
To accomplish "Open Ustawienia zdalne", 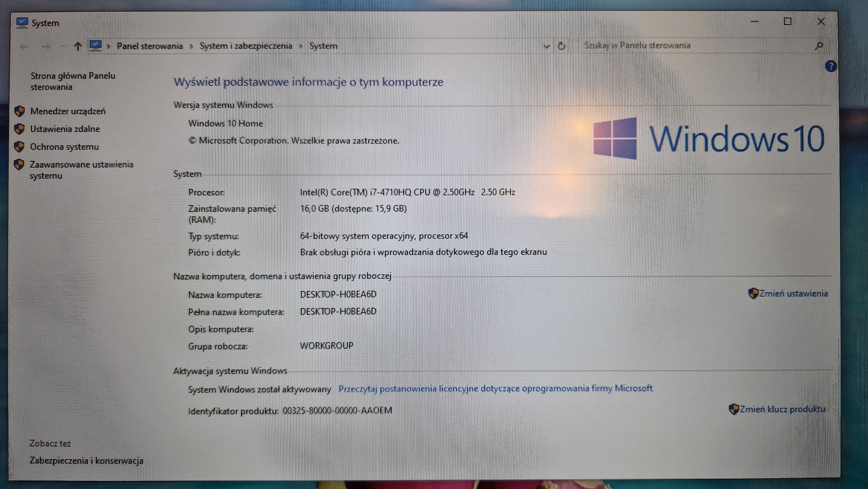I will [65, 129].
